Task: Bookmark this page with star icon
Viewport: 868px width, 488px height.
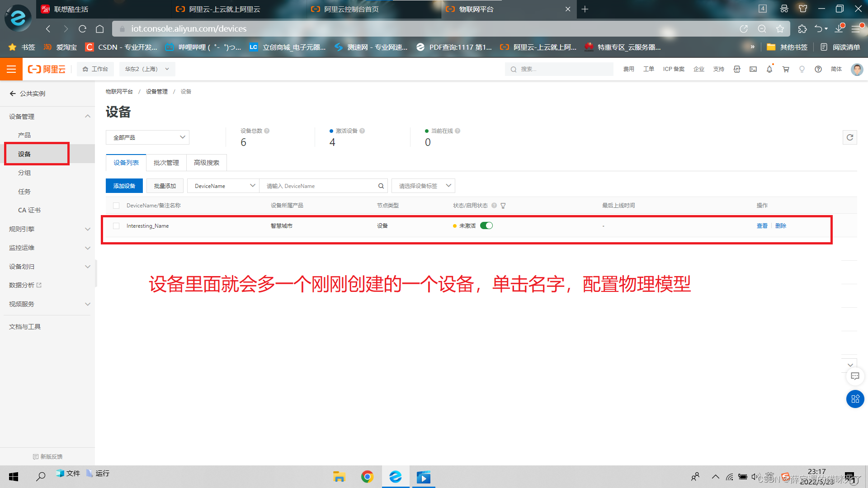Action: [x=780, y=29]
